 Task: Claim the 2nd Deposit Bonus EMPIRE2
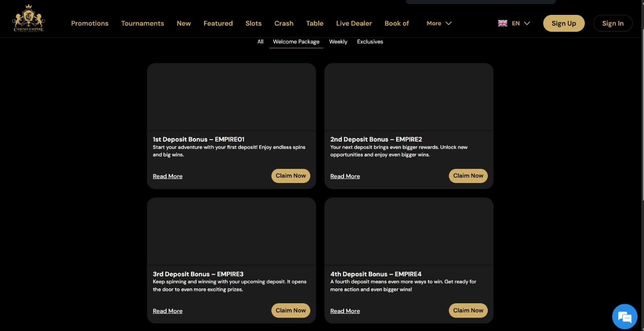tap(468, 176)
